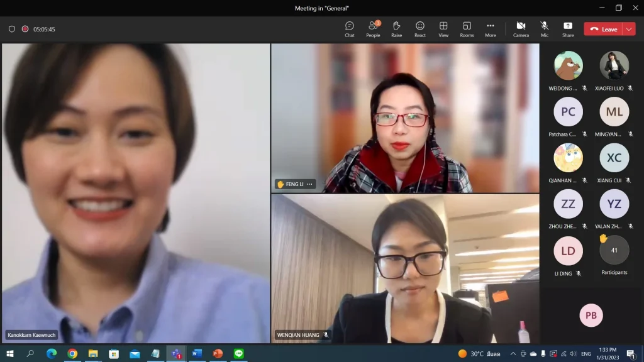Open the Chat panel
Screen dimensions: 644x362
(350, 29)
